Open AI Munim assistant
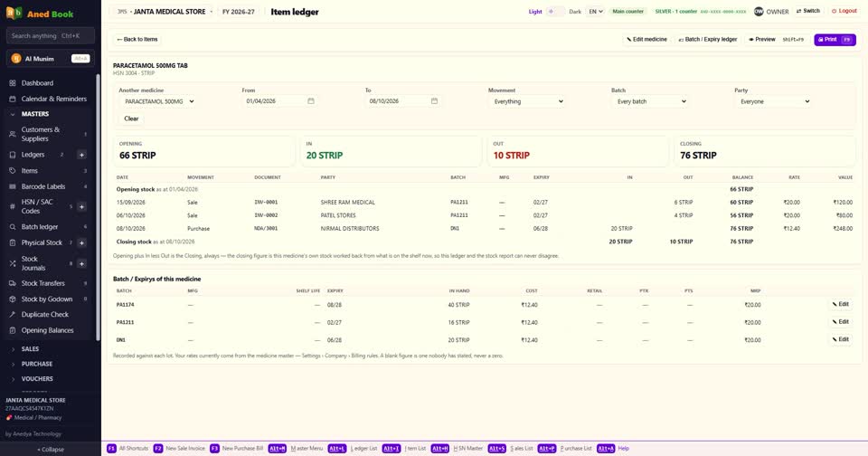This screenshot has height=456, width=868. (50, 59)
